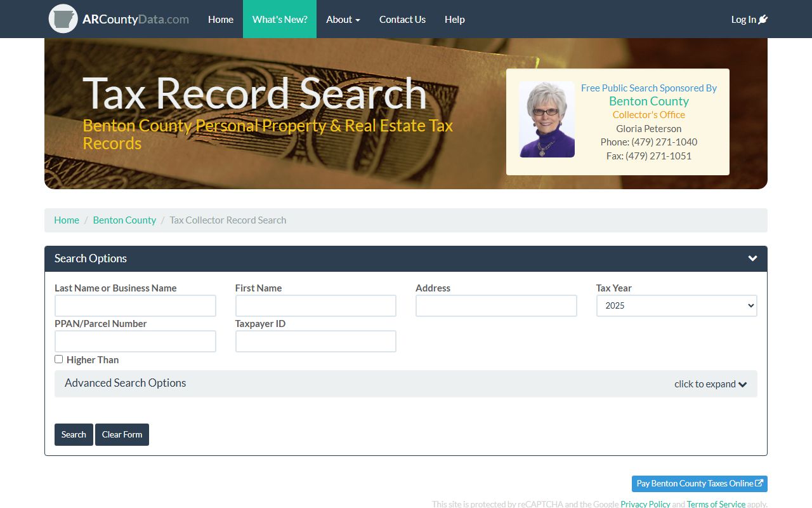
Task: Click the Taxpayer ID input field
Action: (315, 341)
